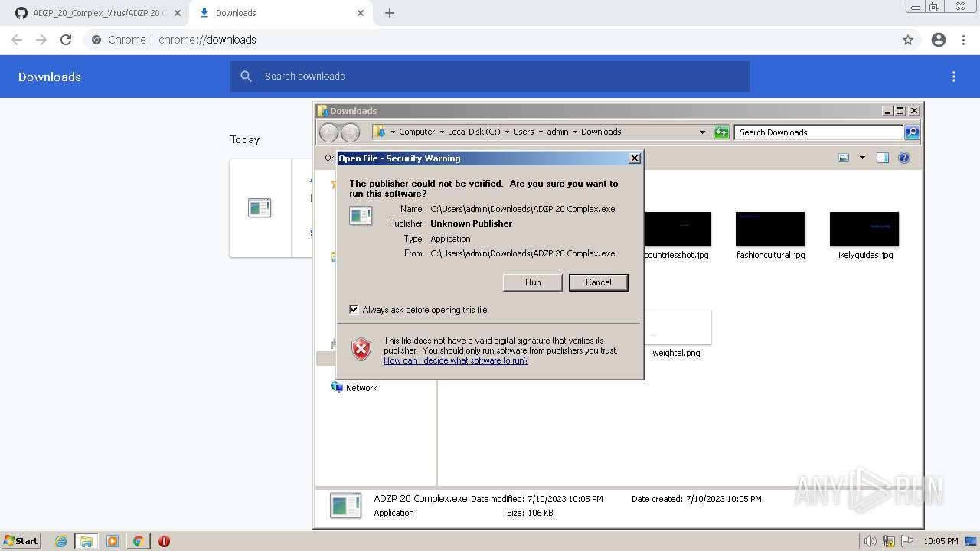Click ADZP 20 Complex.exe name in details pane

tap(420, 498)
